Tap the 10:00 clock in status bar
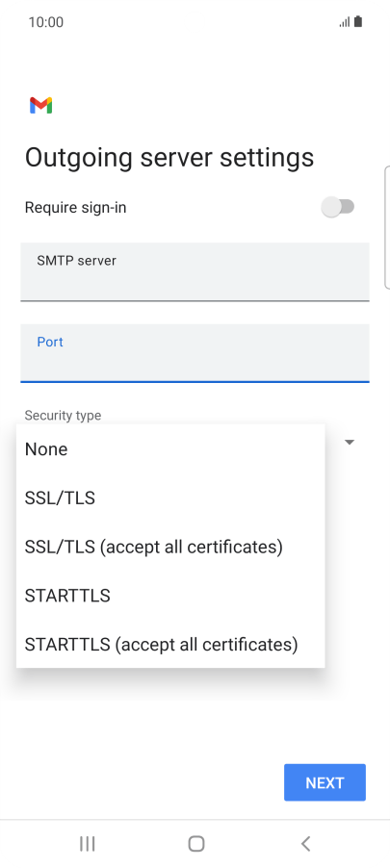 coord(46,22)
